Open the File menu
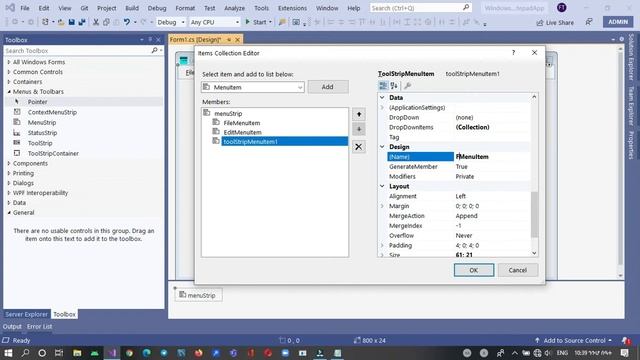 pyautogui.click(x=25, y=8)
